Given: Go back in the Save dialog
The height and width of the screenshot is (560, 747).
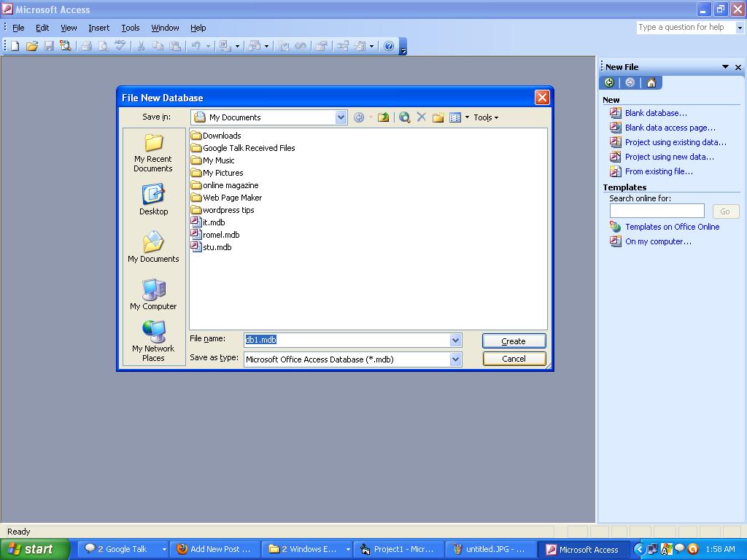Looking at the screenshot, I should click(359, 117).
